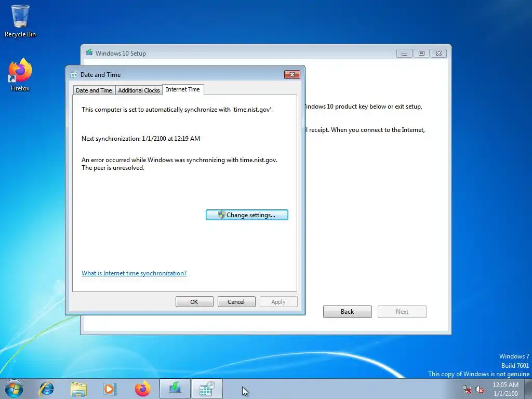The height and width of the screenshot is (399, 532).
Task: Click Next in Windows 10 Setup
Action: (402, 312)
